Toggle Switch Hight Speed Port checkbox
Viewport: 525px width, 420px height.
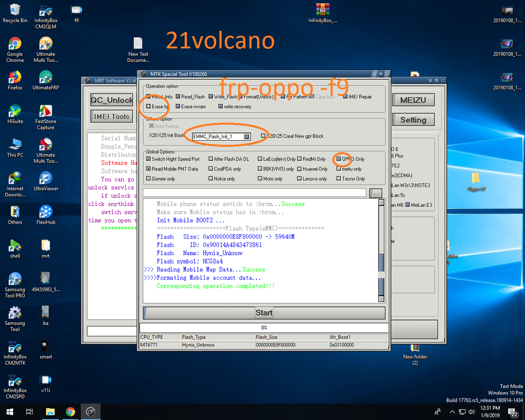point(149,159)
